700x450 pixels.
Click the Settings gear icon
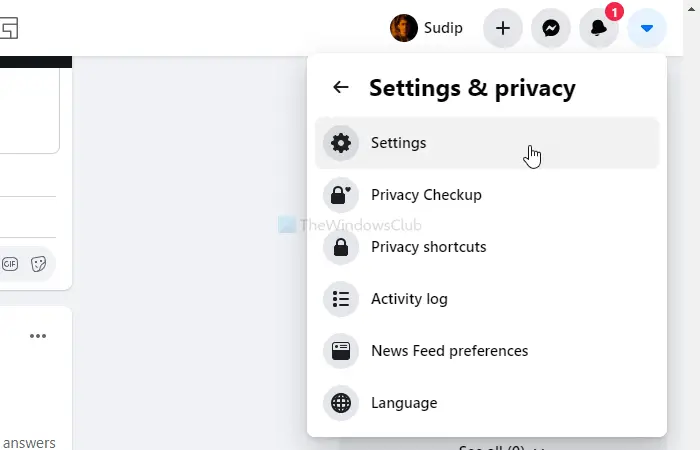(x=341, y=143)
